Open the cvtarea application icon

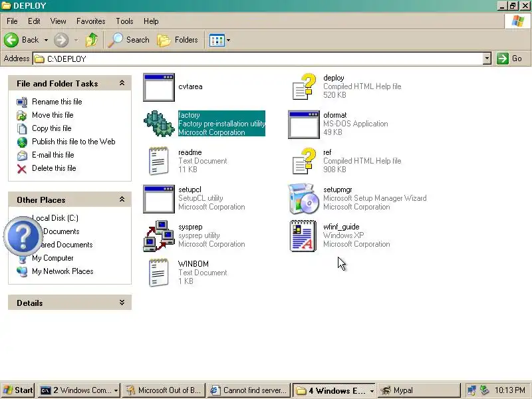click(x=159, y=87)
